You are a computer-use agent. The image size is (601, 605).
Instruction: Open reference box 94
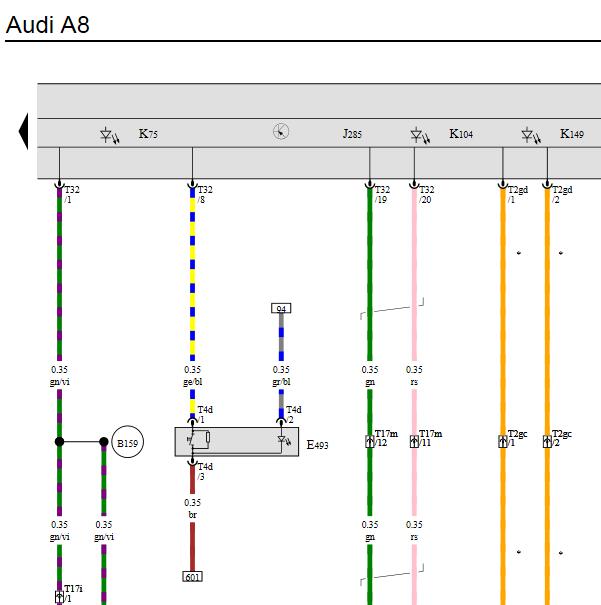point(281,308)
